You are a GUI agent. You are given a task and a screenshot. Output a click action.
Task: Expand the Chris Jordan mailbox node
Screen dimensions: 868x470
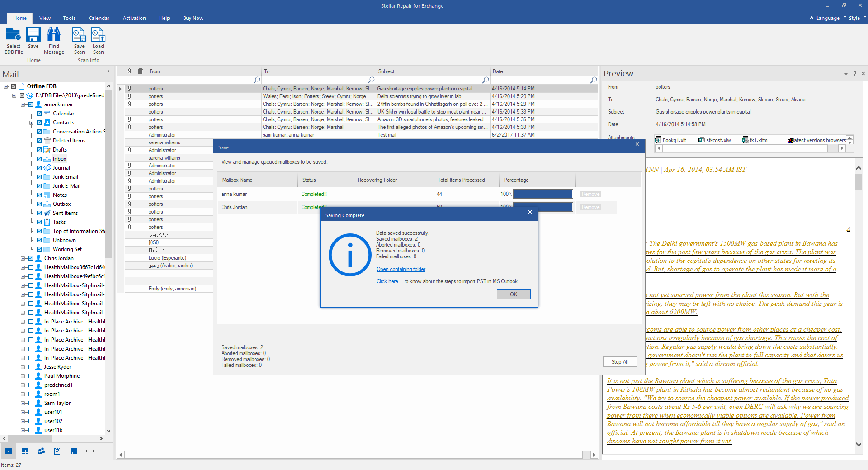tap(23, 258)
